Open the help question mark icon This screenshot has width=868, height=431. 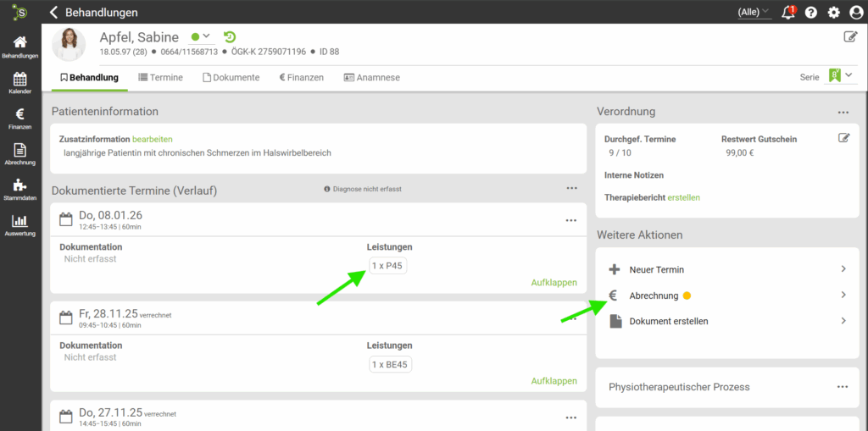point(811,13)
